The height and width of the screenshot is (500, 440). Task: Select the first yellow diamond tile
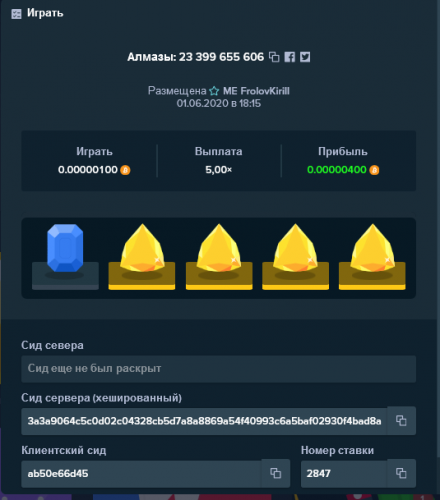pos(142,257)
